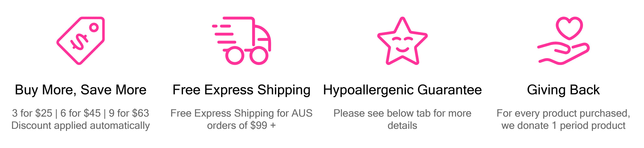Select the Free Express Shipping heading
This screenshot has height=148, width=644.
241,90
